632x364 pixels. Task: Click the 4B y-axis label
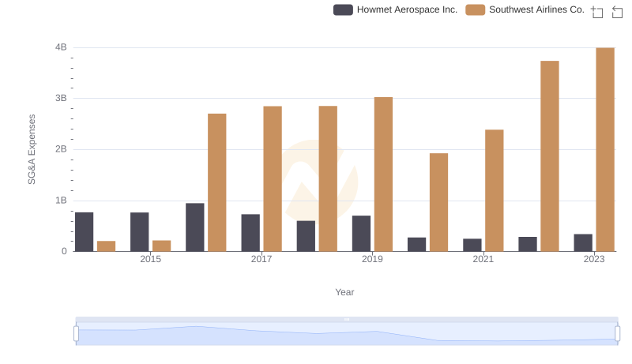pyautogui.click(x=61, y=47)
